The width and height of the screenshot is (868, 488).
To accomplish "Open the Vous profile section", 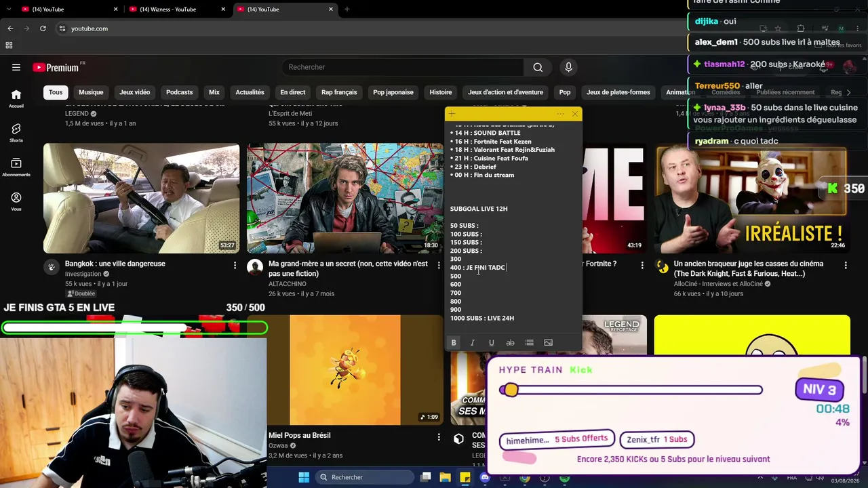I will click(16, 201).
